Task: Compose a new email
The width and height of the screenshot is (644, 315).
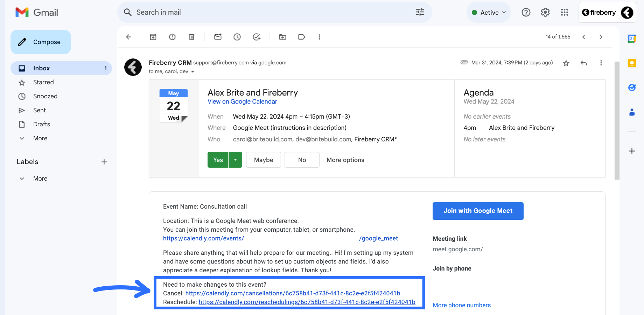Action: click(x=41, y=42)
